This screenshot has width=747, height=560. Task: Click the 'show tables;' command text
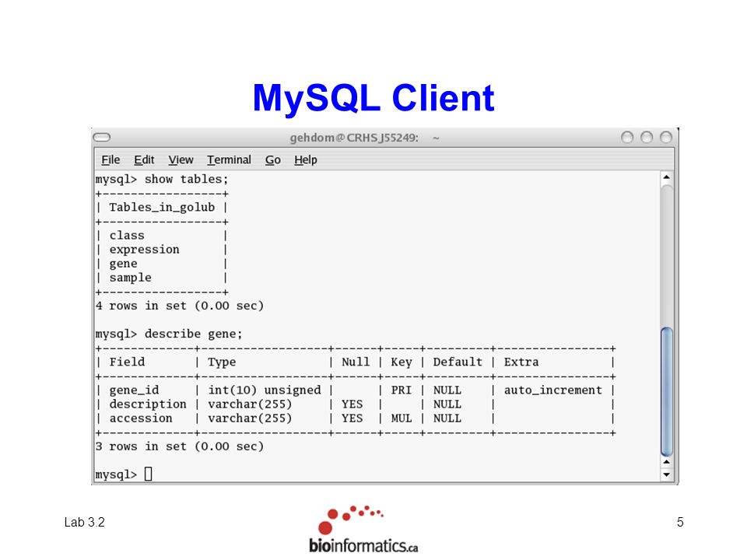point(186,180)
